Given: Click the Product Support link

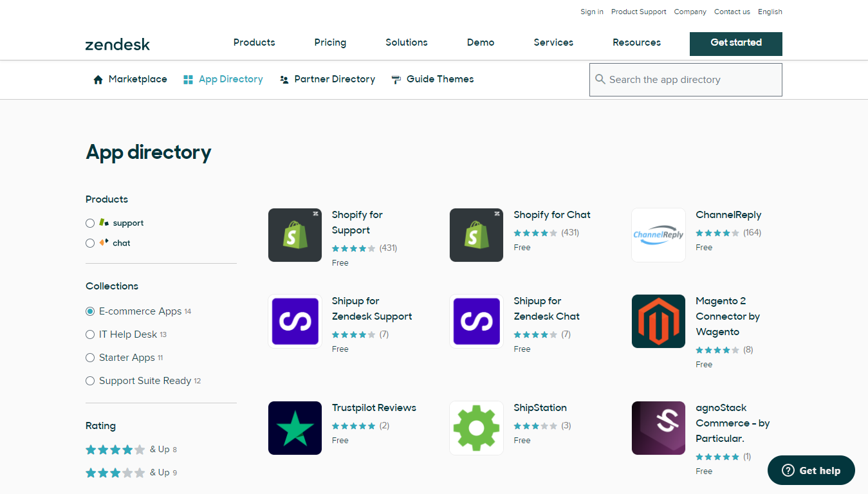Looking at the screenshot, I should coord(638,12).
